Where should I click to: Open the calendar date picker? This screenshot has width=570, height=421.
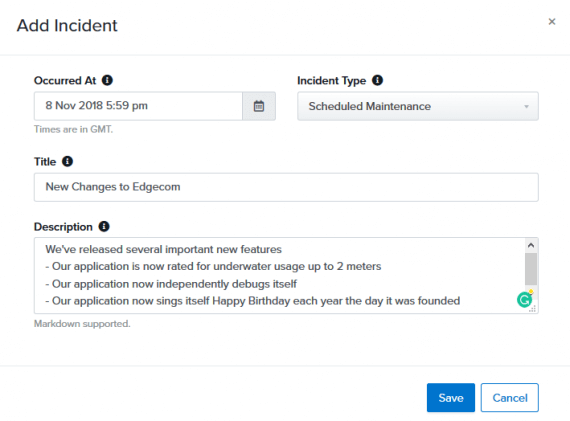[259, 106]
